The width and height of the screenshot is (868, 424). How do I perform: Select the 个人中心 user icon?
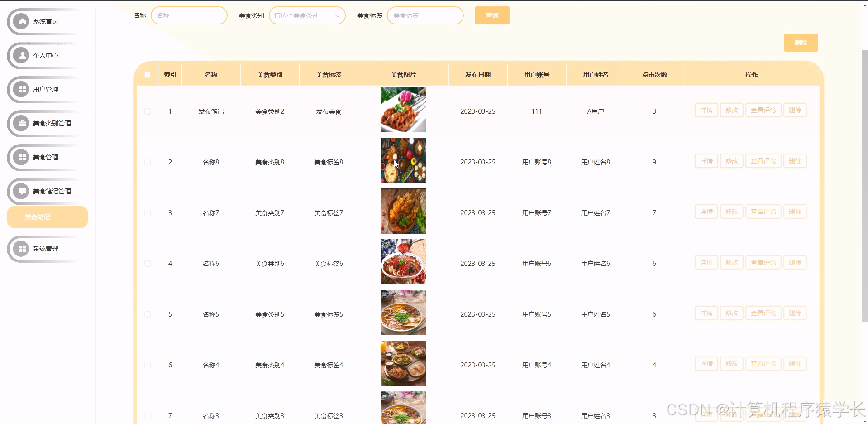21,55
